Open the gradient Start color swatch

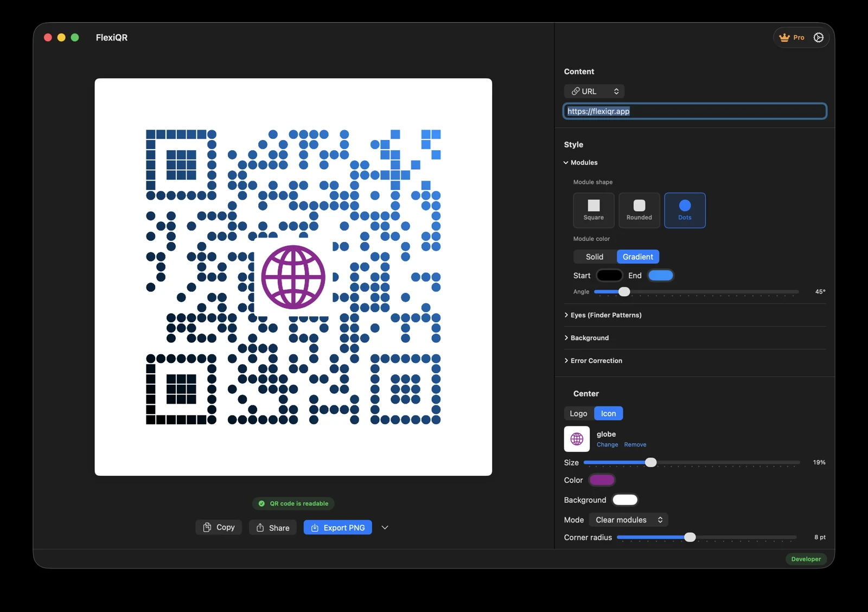pos(609,276)
